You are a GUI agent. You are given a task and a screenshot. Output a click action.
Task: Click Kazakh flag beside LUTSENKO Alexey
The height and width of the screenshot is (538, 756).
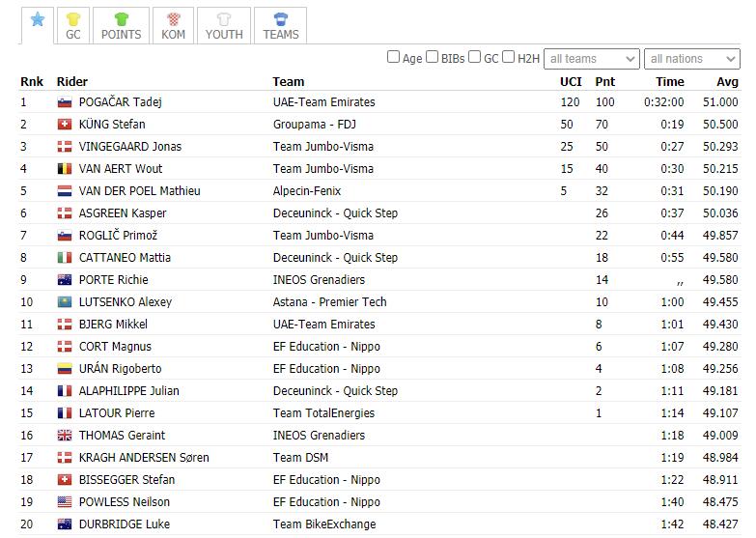[65, 302]
